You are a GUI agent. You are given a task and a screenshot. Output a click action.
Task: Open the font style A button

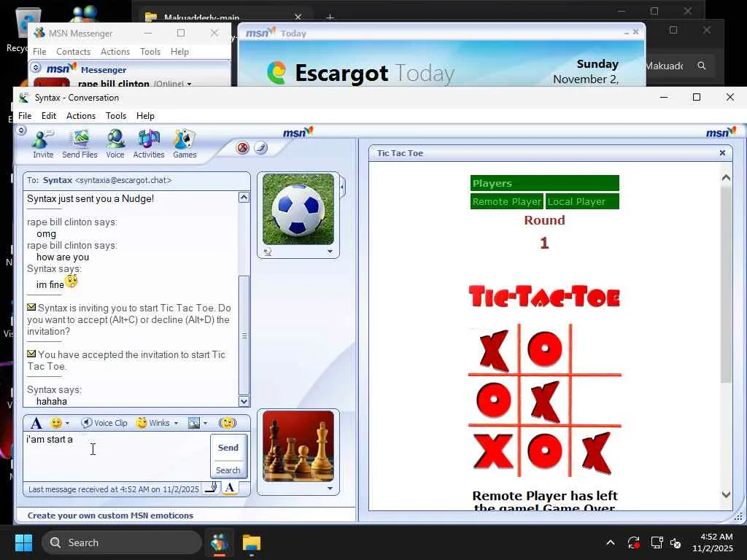tap(36, 423)
